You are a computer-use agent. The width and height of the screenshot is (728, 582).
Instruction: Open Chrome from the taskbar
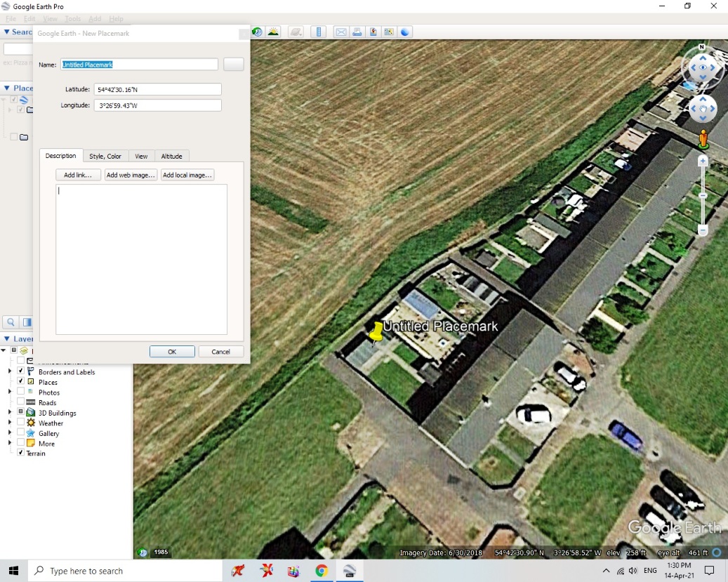point(322,570)
